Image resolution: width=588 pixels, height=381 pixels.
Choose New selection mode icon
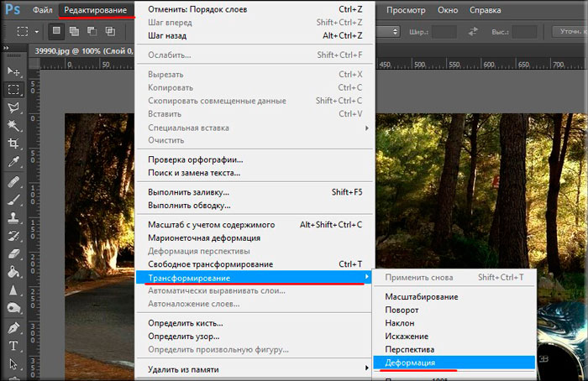[56, 31]
